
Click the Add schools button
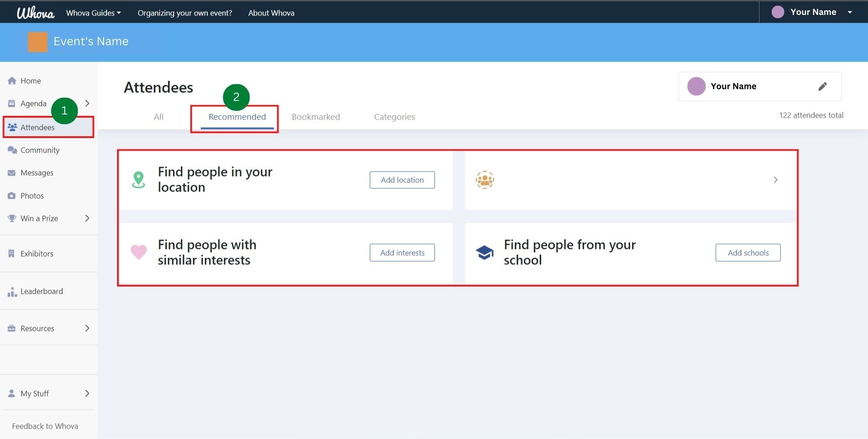pos(748,253)
